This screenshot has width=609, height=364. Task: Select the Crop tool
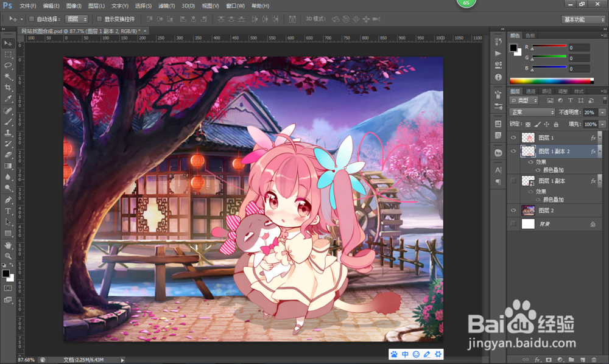[8, 88]
